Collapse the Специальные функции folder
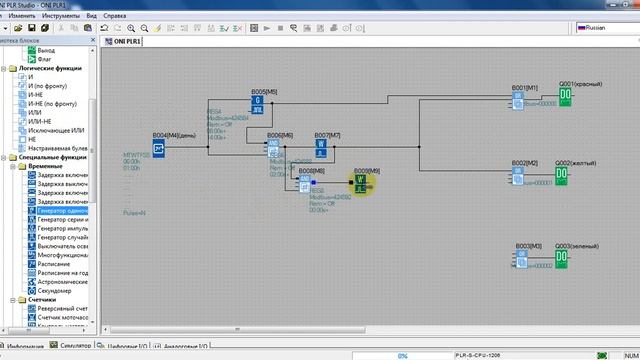Viewport: 640px width, 360px height. pyautogui.click(x=4, y=158)
